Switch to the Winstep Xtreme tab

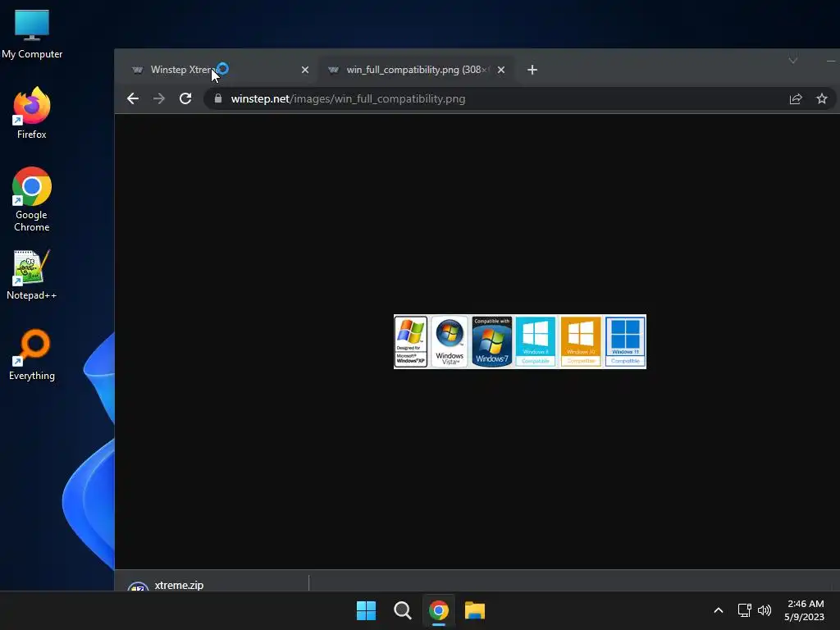(220, 70)
